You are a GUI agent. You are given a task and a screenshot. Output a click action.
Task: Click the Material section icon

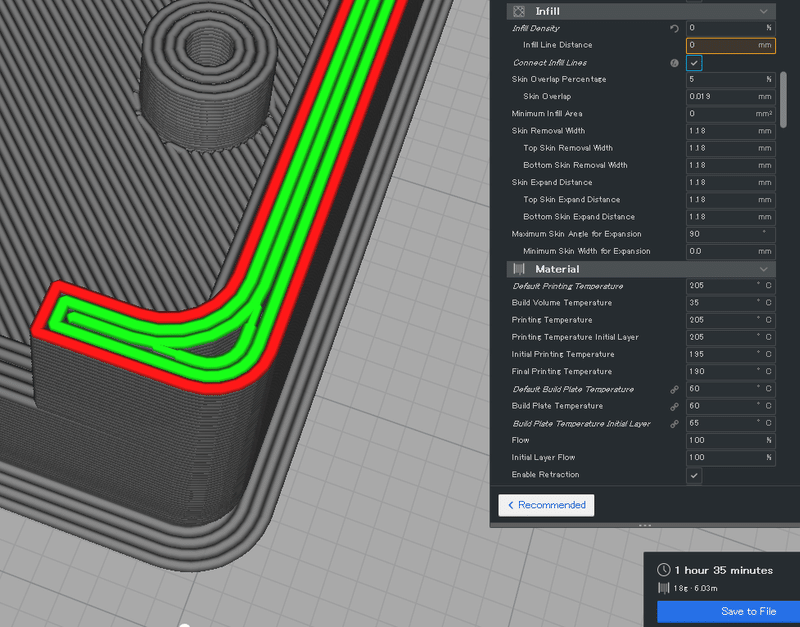coord(519,269)
